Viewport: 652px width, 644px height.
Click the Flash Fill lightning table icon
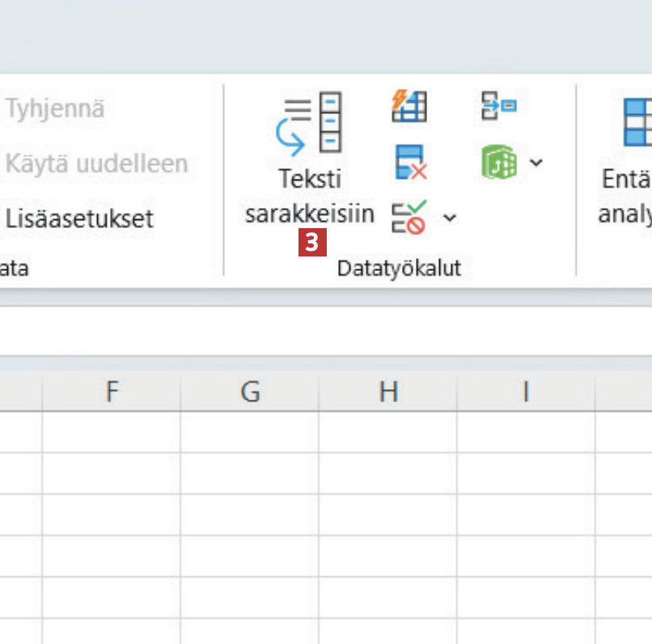tap(409, 107)
